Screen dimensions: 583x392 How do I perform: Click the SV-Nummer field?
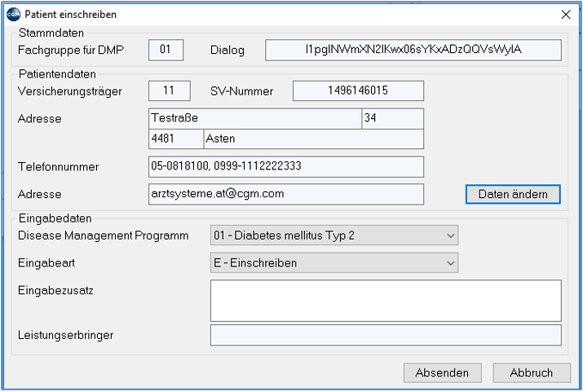[x=358, y=90]
